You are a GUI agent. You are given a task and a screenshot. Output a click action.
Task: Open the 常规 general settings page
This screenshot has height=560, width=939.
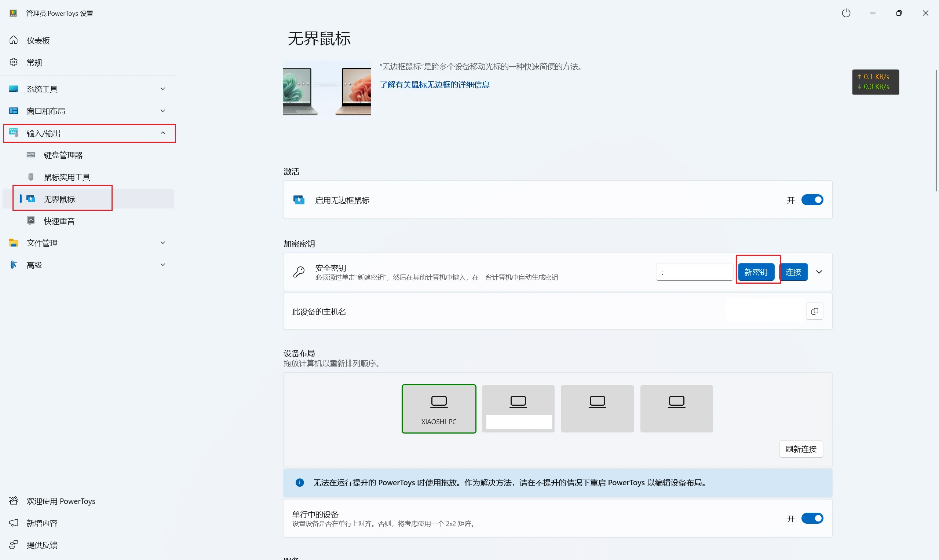tap(88, 62)
